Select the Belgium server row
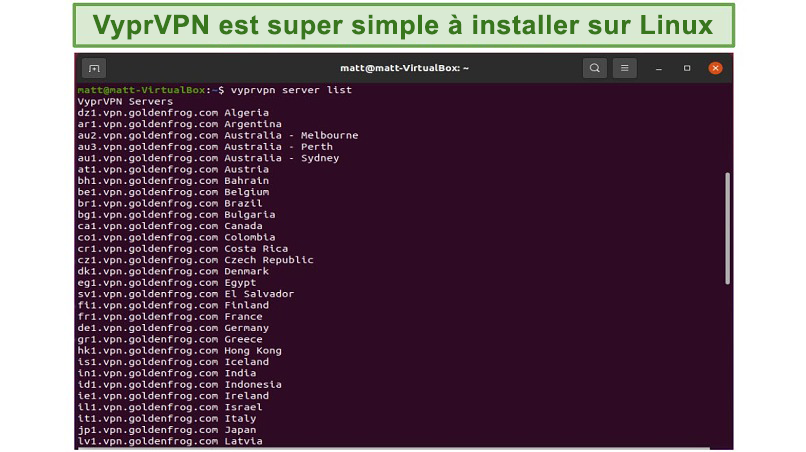 click(x=173, y=192)
